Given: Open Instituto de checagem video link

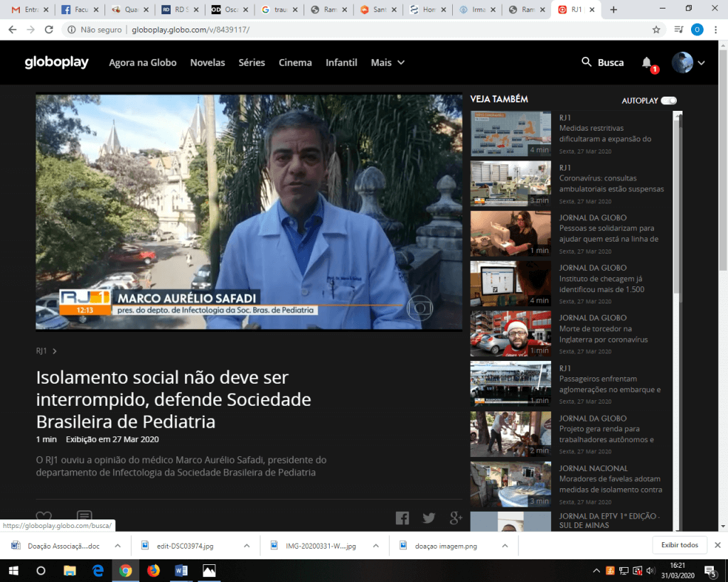Looking at the screenshot, I should [601, 284].
